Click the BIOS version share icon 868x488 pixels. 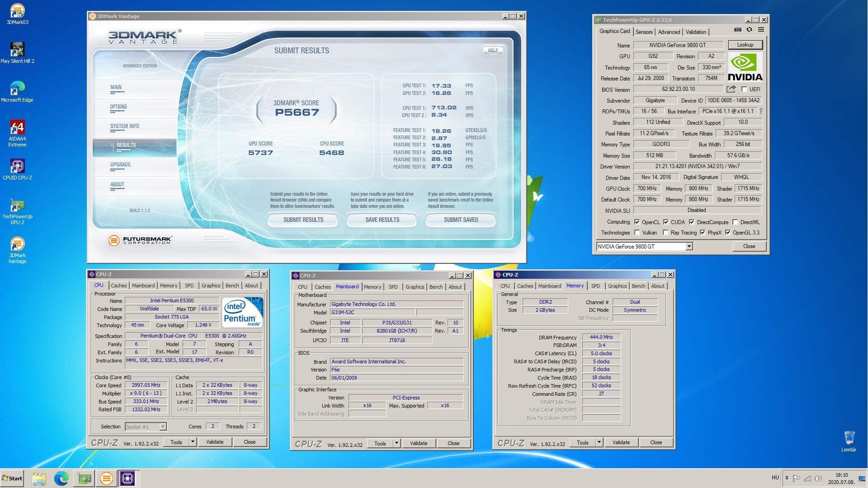point(731,89)
